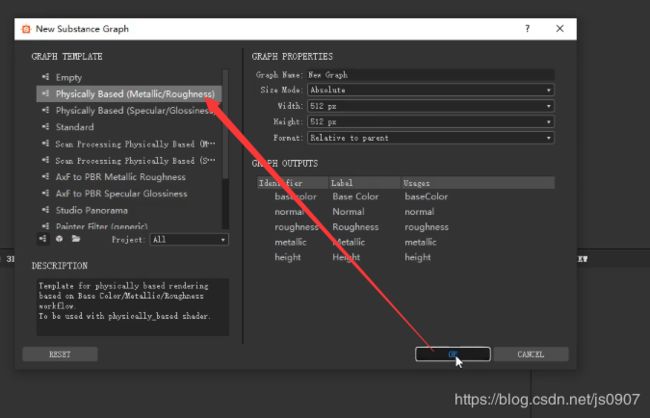Select AxF to PBR Metallic Roughness template

pos(129,177)
